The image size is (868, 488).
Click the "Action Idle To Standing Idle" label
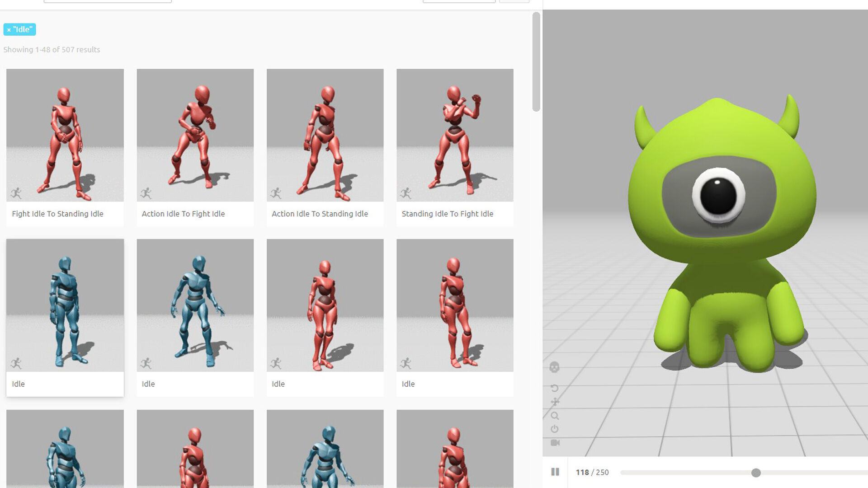(x=320, y=214)
